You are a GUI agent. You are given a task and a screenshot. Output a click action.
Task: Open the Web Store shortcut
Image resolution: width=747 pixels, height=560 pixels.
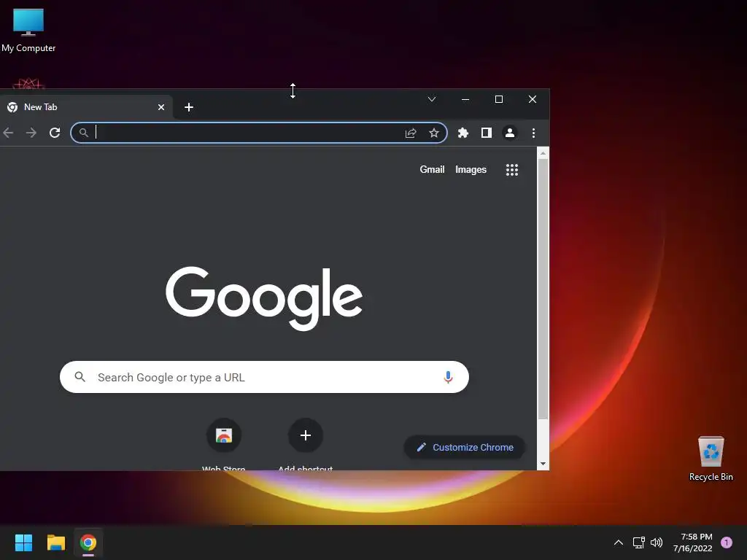click(x=224, y=435)
